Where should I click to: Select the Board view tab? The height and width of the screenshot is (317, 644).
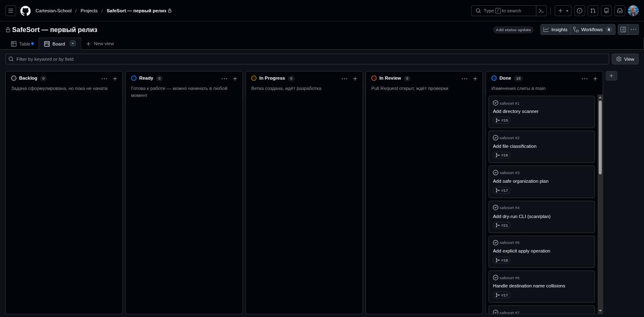[55, 44]
